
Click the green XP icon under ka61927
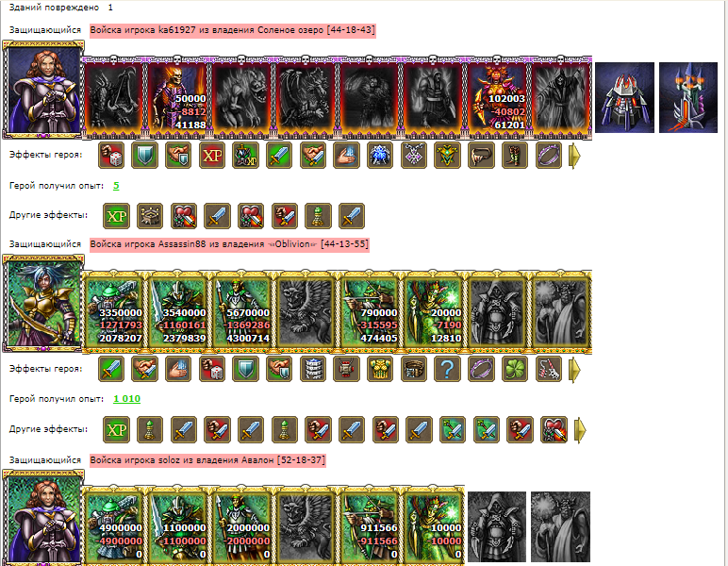[x=116, y=216]
